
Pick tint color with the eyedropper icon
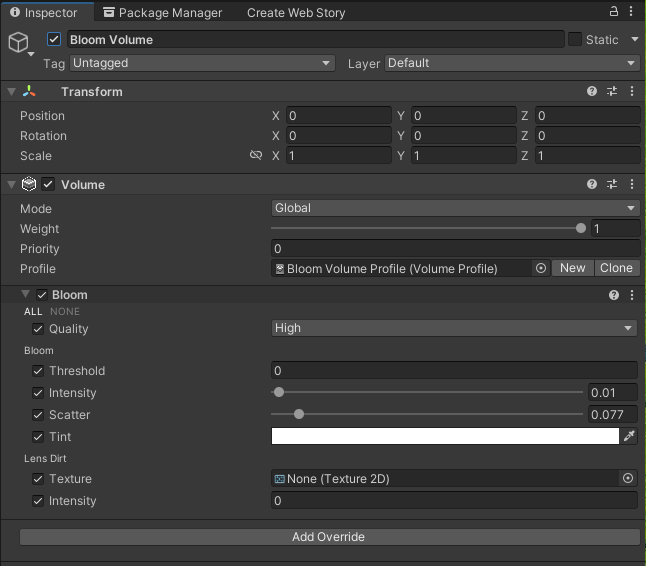pos(629,436)
